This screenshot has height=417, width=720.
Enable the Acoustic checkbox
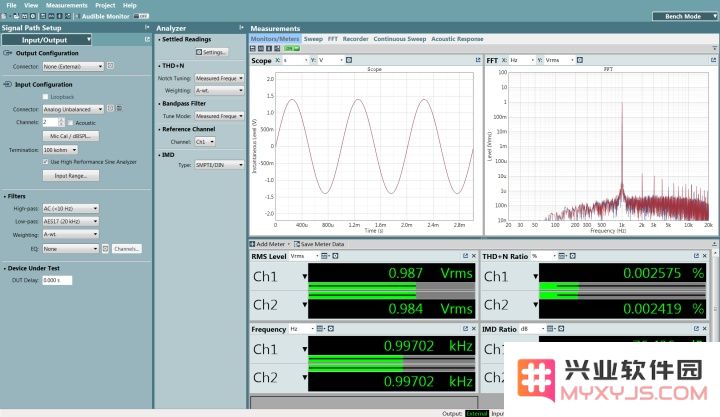[x=70, y=123]
